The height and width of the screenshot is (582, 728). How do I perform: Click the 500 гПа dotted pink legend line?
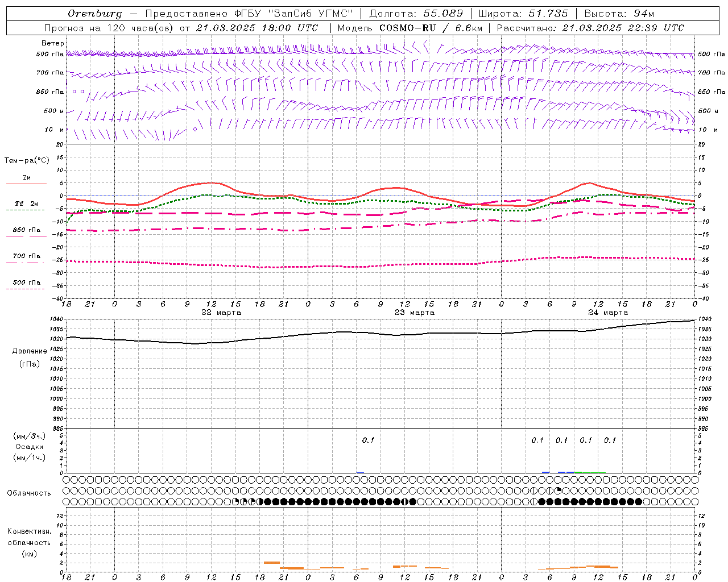pyautogui.click(x=25, y=289)
